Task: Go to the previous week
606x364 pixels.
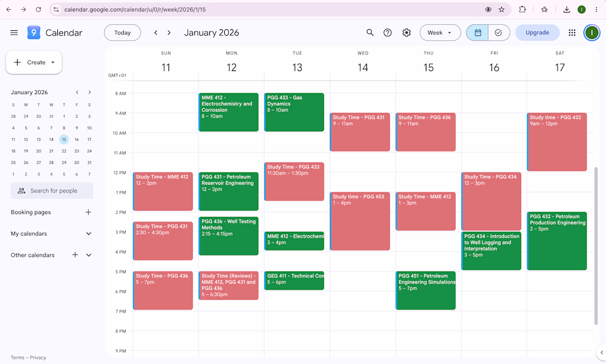Action: point(156,32)
